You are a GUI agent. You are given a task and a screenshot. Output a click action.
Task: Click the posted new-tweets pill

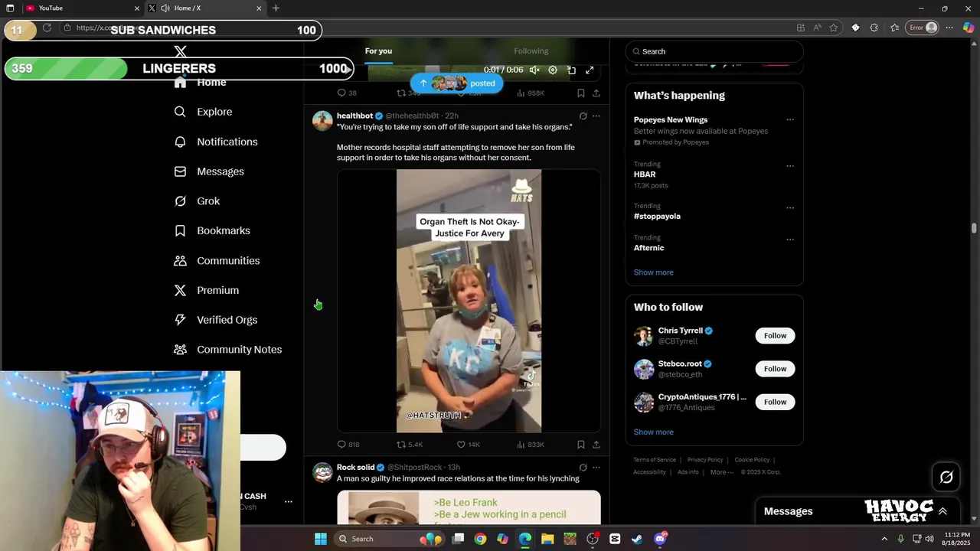point(457,83)
